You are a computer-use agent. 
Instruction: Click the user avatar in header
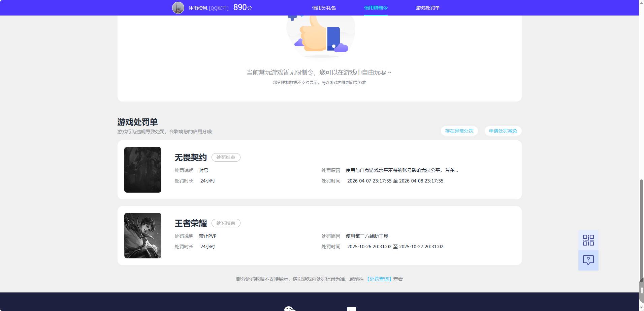click(178, 7)
